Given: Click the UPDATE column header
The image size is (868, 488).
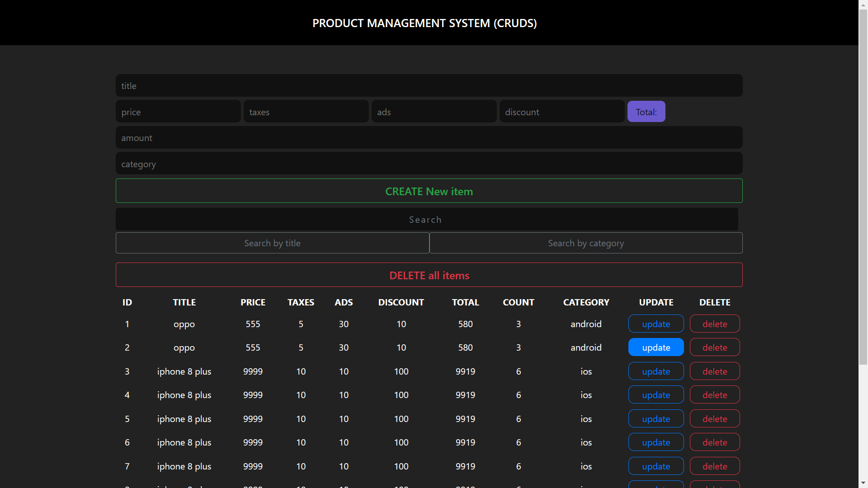Looking at the screenshot, I should coord(656,302).
